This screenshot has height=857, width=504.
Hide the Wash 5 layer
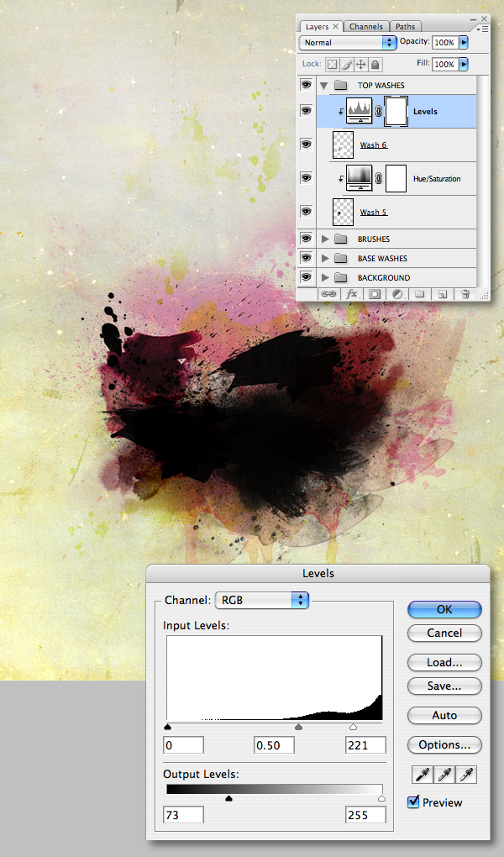[306, 211]
